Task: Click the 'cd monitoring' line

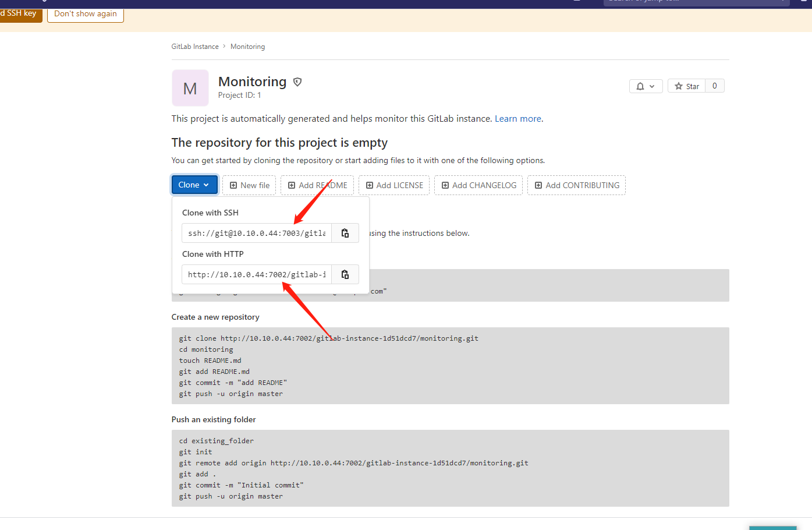Action: pos(206,349)
